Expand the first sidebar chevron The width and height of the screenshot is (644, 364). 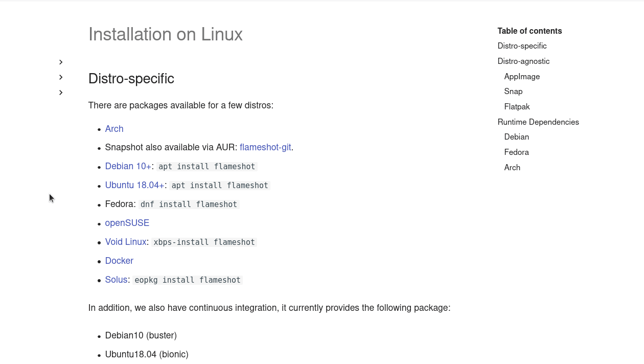pos(61,62)
